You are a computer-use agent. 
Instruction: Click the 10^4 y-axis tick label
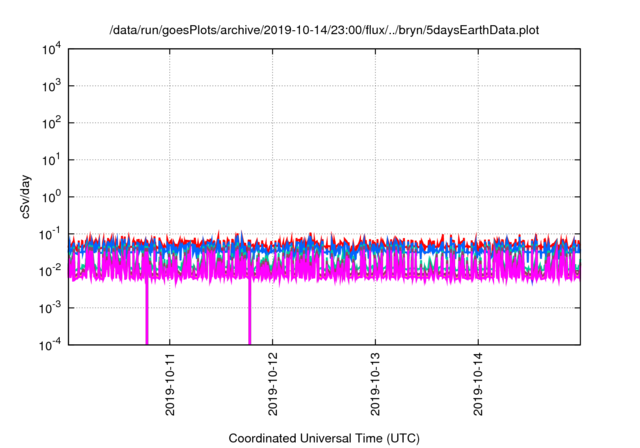click(52, 49)
